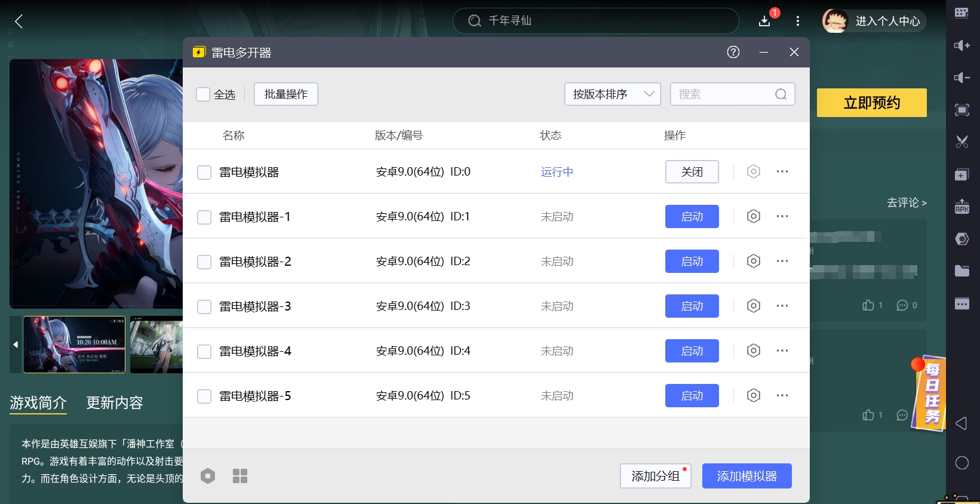Toggle the 全选 select-all checkbox
The width and height of the screenshot is (980, 504).
(x=204, y=94)
